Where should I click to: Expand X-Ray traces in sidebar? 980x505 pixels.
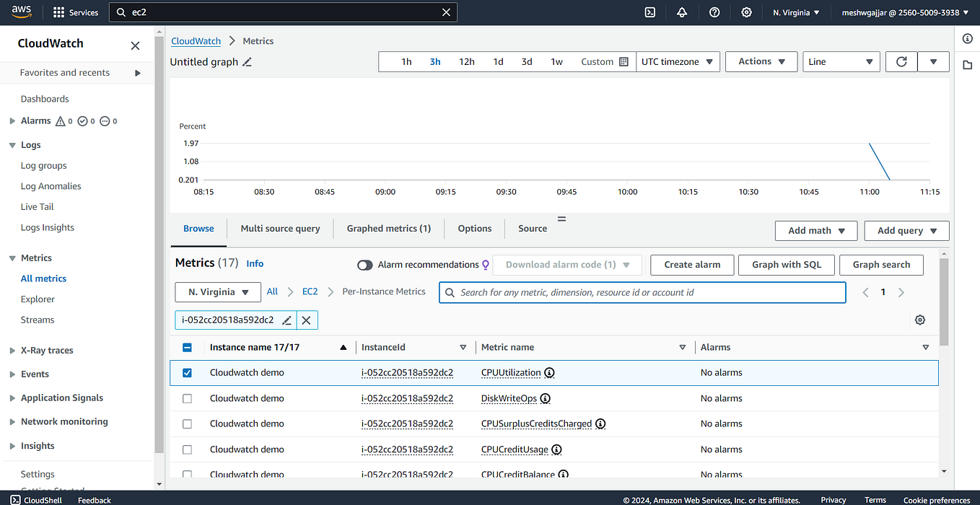pos(12,351)
